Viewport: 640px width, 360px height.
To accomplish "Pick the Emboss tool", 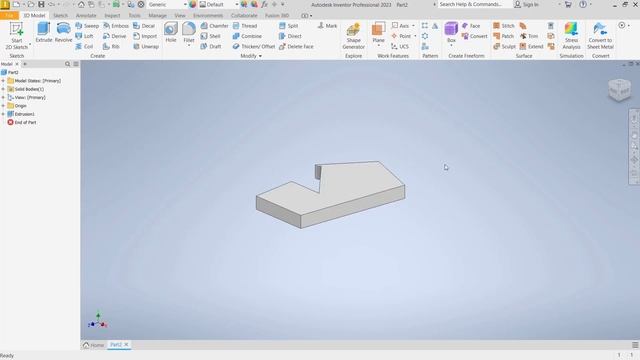I will click(x=116, y=26).
